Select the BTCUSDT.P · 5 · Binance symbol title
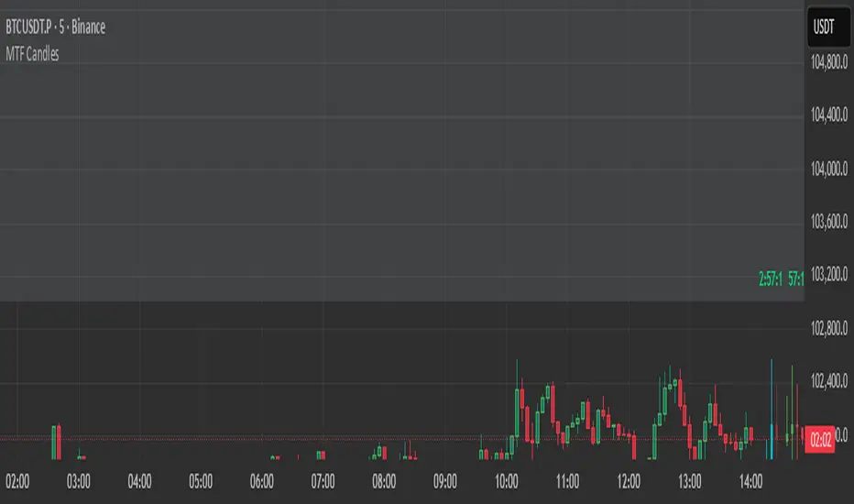This screenshot has height=504, width=854. tap(56, 27)
